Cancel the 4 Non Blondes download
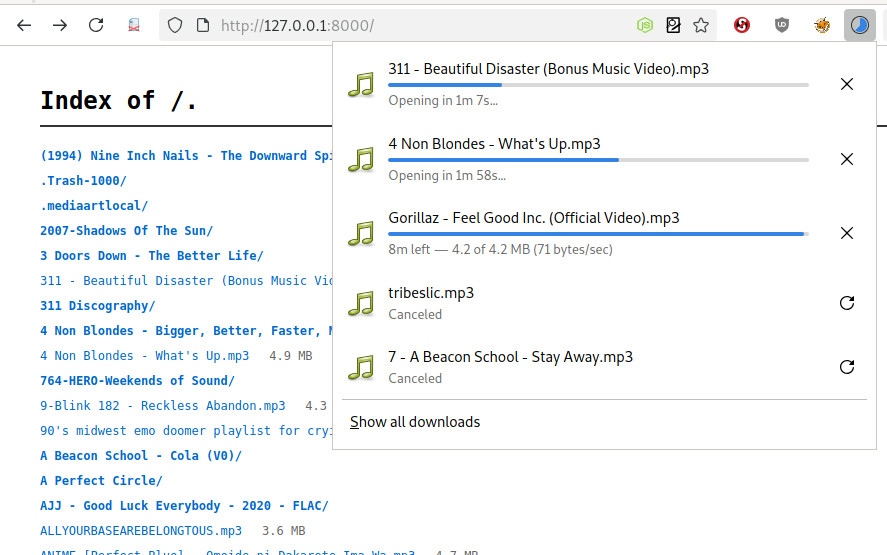 tap(846, 159)
